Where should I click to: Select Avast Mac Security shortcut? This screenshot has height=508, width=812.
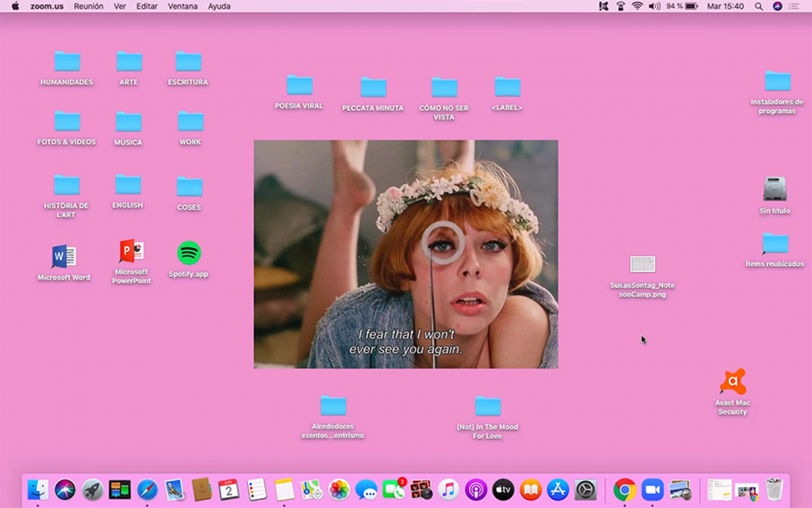click(733, 392)
